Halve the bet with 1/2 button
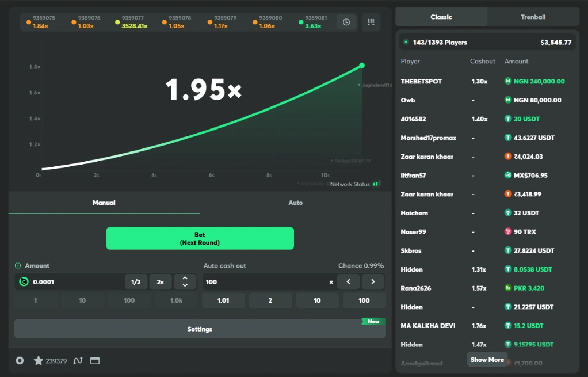588x377 pixels. point(136,281)
